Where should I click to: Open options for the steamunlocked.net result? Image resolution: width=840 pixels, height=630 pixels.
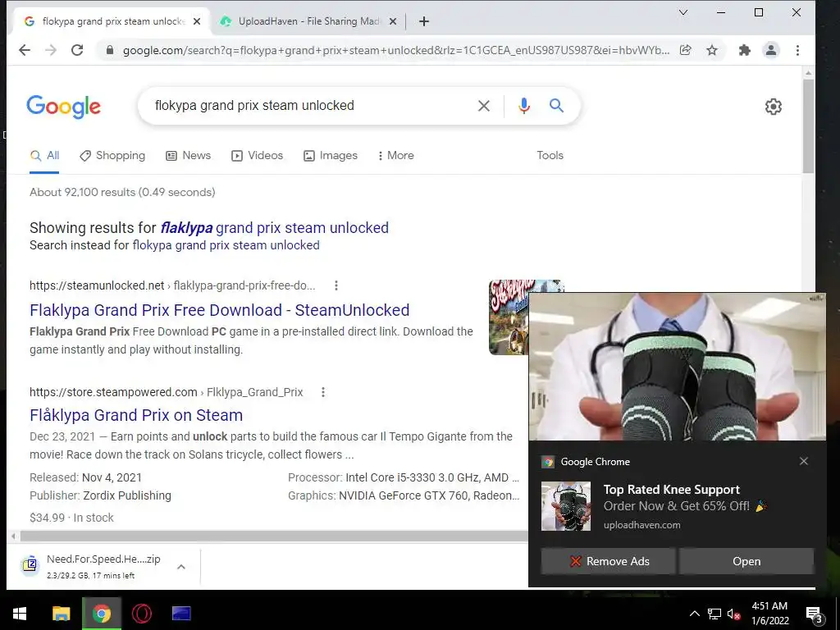[336, 285]
